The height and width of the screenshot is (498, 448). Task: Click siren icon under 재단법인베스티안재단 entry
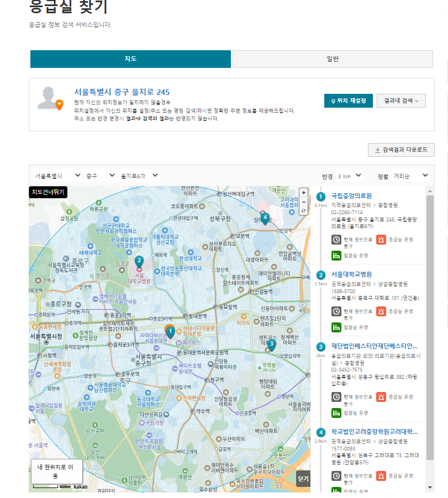(x=381, y=396)
